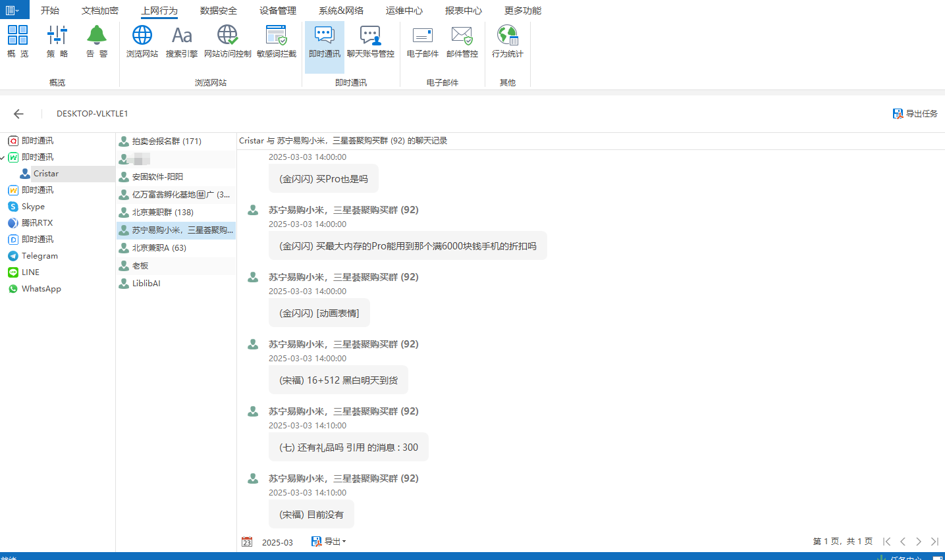This screenshot has height=560, width=945.
Task: Click the 邮件管控 envelope icon
Action: (x=462, y=36)
